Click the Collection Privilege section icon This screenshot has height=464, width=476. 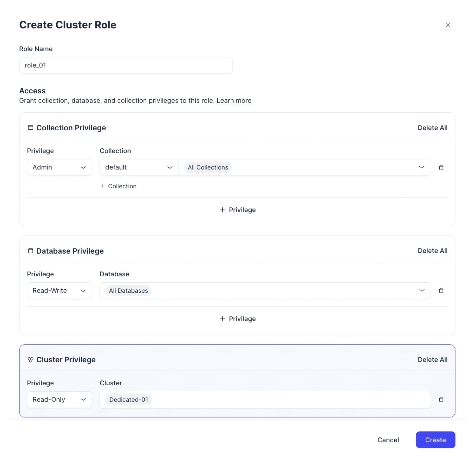(31, 128)
